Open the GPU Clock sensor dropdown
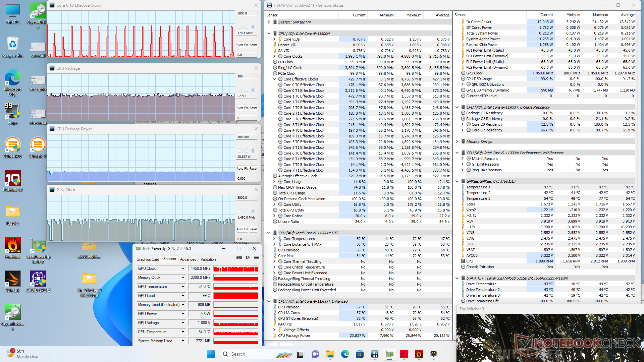This screenshot has width=644, height=362. click(x=183, y=268)
